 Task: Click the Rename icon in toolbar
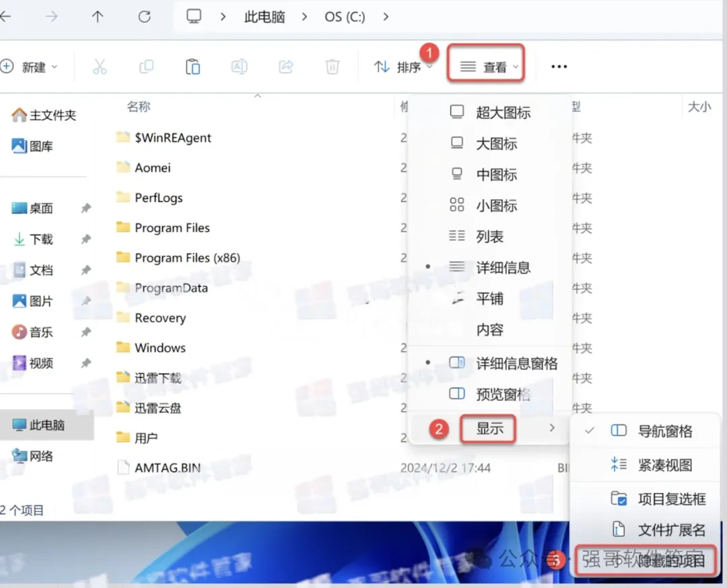coord(239,67)
